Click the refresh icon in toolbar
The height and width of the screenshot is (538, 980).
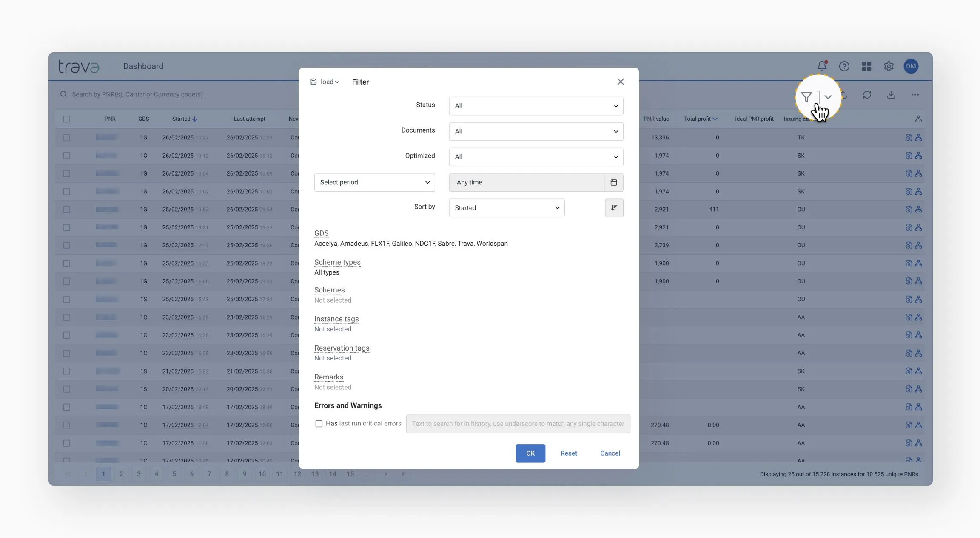pyautogui.click(x=867, y=95)
